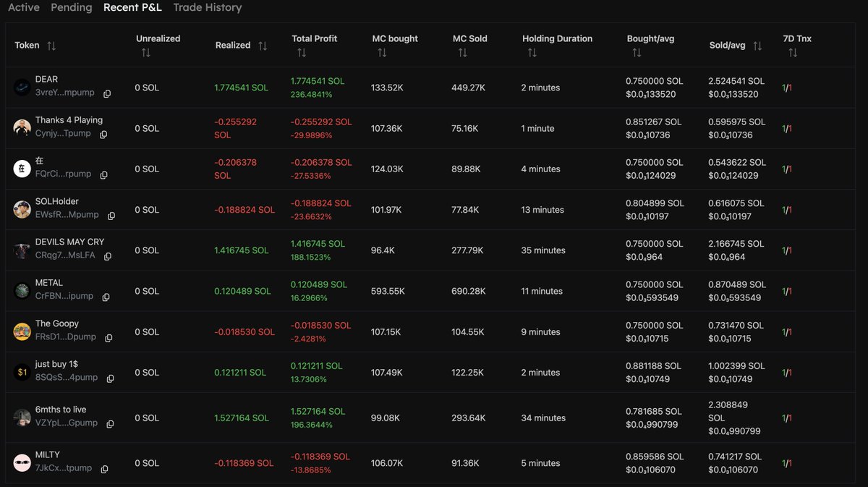
Task: Copy the DEAR token address
Action: pos(107,94)
